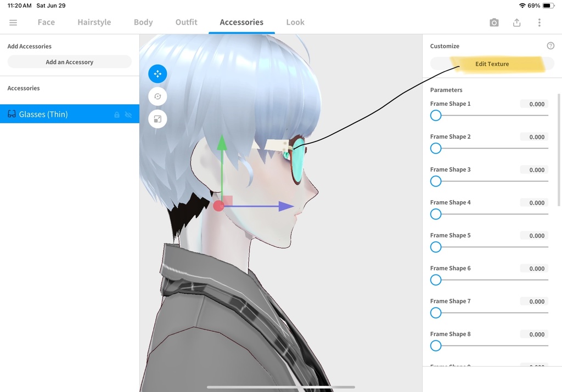The width and height of the screenshot is (562, 392).
Task: Switch to the Body tab
Action: point(143,22)
